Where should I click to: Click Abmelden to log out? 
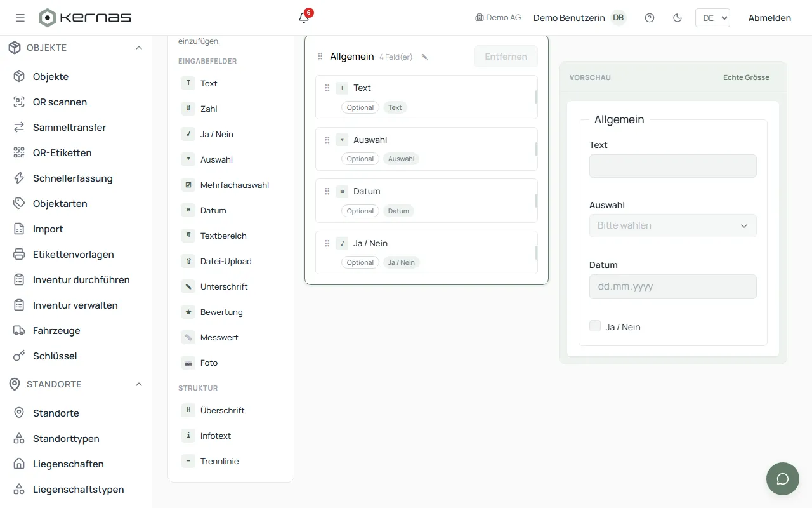click(769, 18)
